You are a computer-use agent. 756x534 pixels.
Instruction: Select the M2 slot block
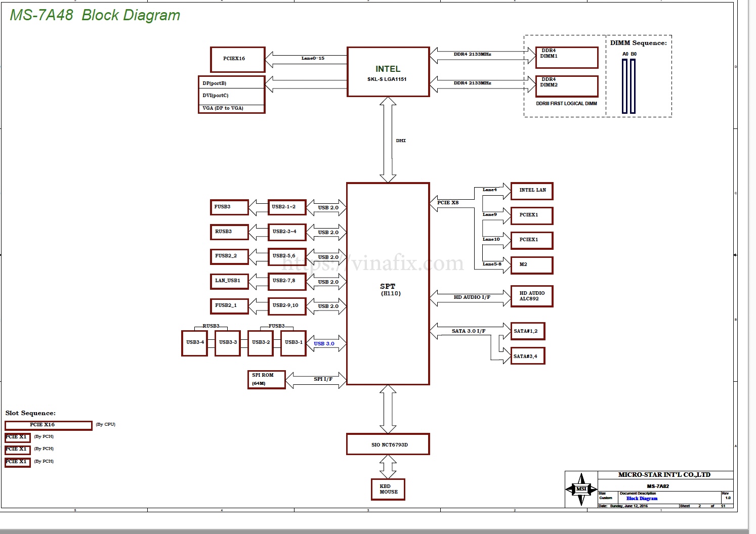click(x=532, y=265)
